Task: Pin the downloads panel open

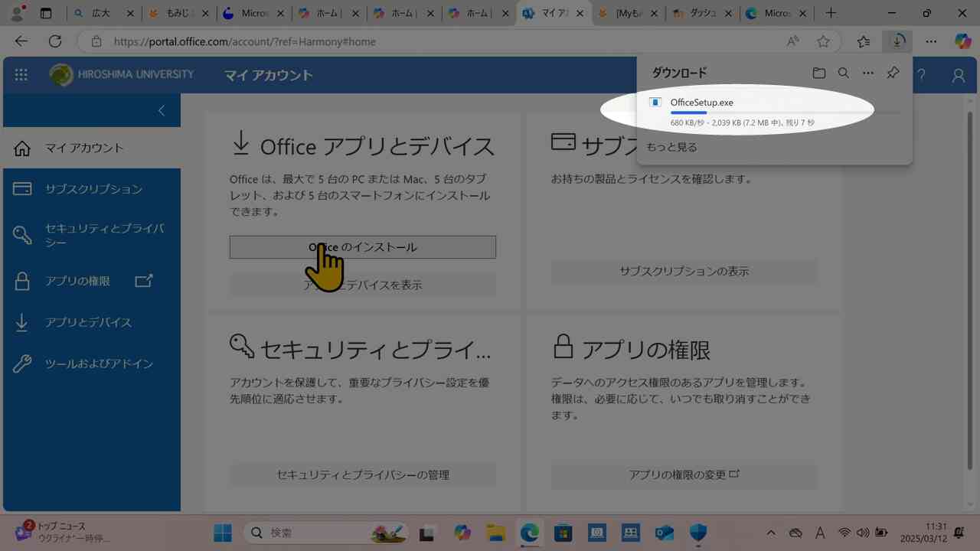Action: tap(893, 73)
